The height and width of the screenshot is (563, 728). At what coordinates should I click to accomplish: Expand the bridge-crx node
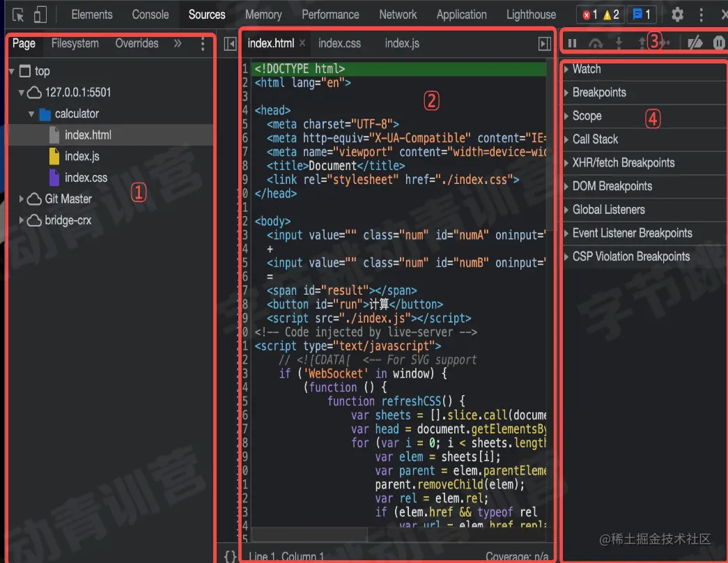pos(22,220)
